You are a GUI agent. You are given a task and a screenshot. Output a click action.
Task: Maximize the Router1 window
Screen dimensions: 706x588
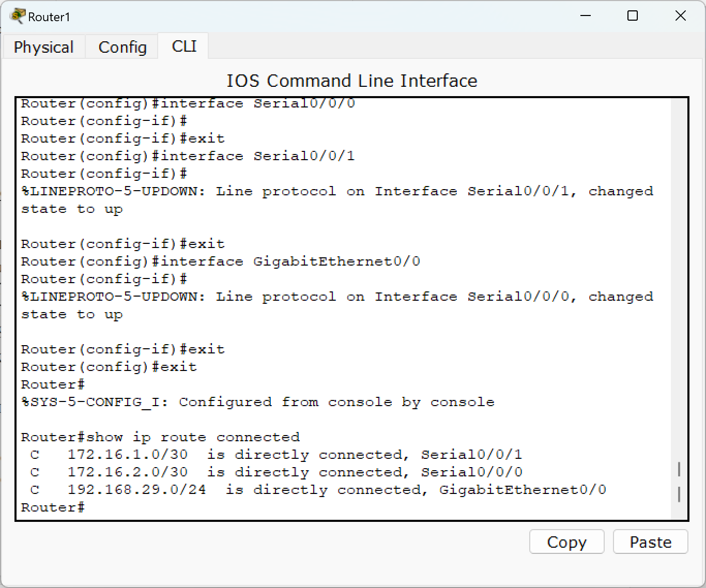(632, 16)
